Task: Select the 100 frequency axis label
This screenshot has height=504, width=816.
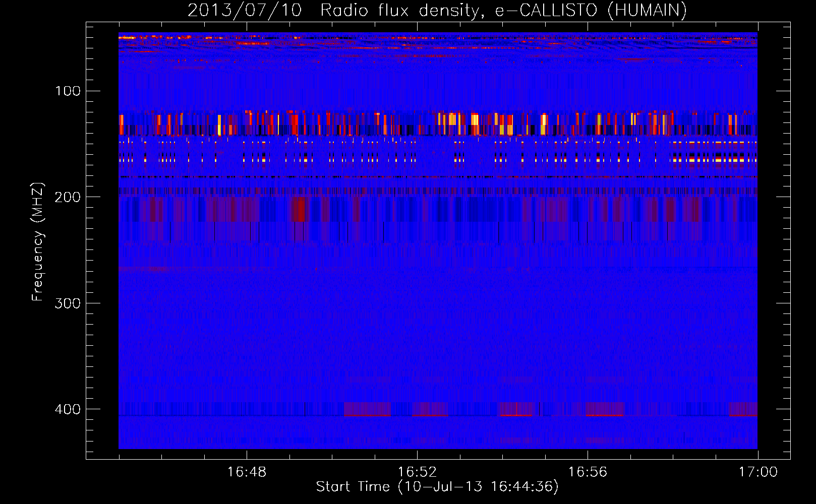Action: (x=68, y=91)
